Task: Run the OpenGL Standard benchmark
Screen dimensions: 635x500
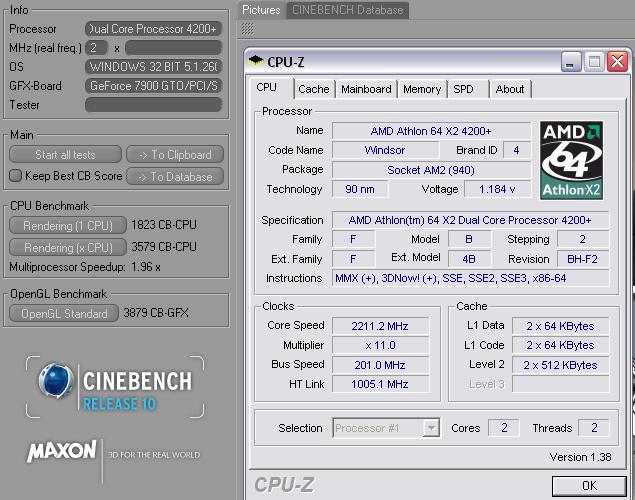Action: 64,313
